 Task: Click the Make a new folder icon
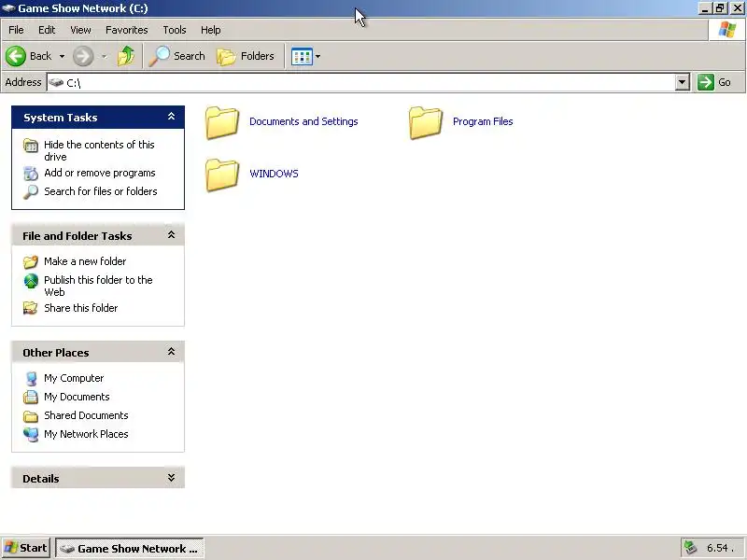[31, 262]
